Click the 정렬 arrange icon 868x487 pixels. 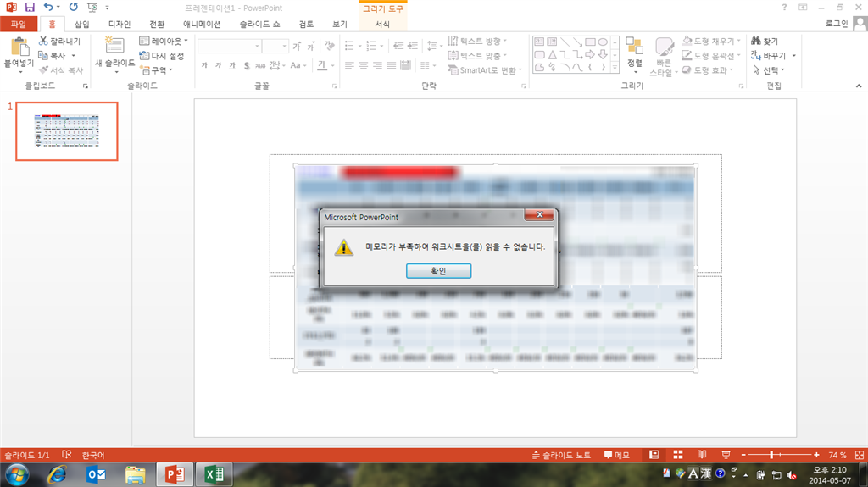[634, 53]
